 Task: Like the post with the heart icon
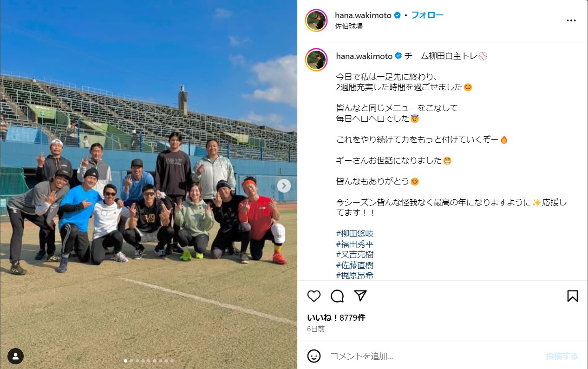pos(314,296)
